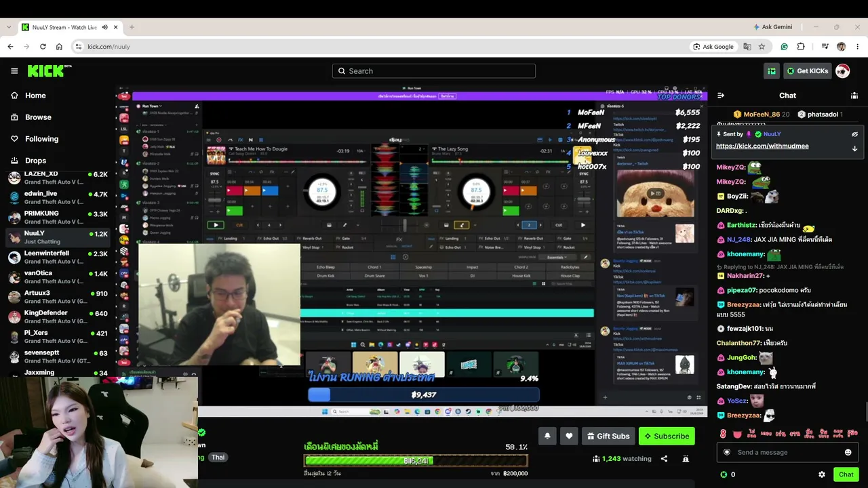Bookmark this page with the star
868x488 pixels.
[x=762, y=47]
